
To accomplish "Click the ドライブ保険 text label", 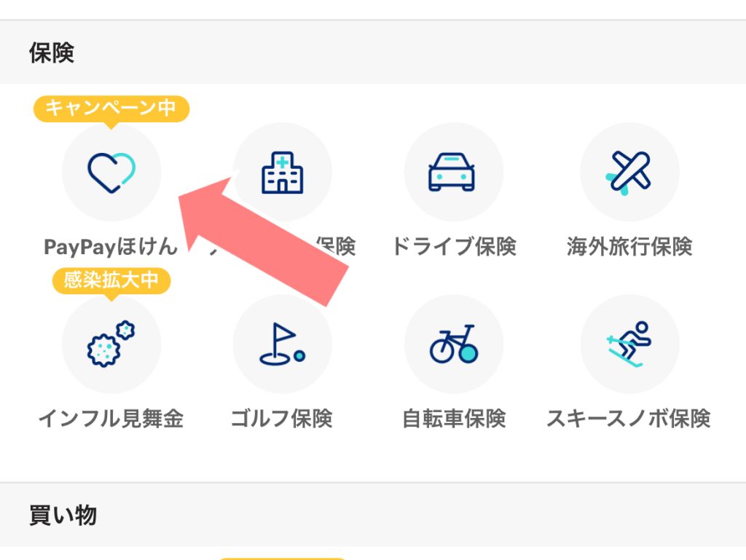I will (x=453, y=247).
